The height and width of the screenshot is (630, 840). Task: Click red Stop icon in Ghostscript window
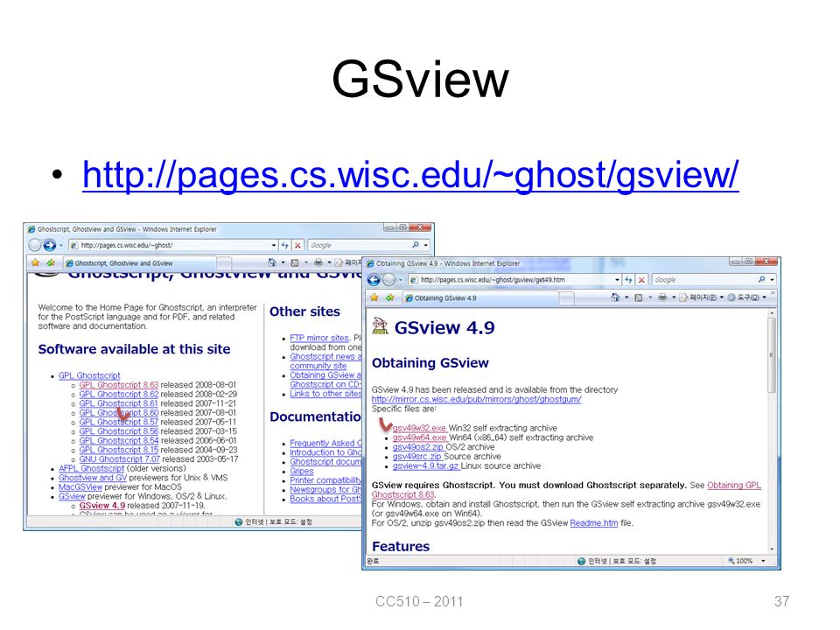(297, 245)
